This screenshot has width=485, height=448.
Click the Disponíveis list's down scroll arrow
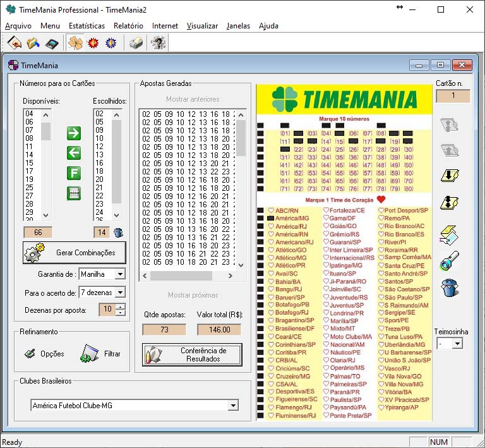pos(45,215)
